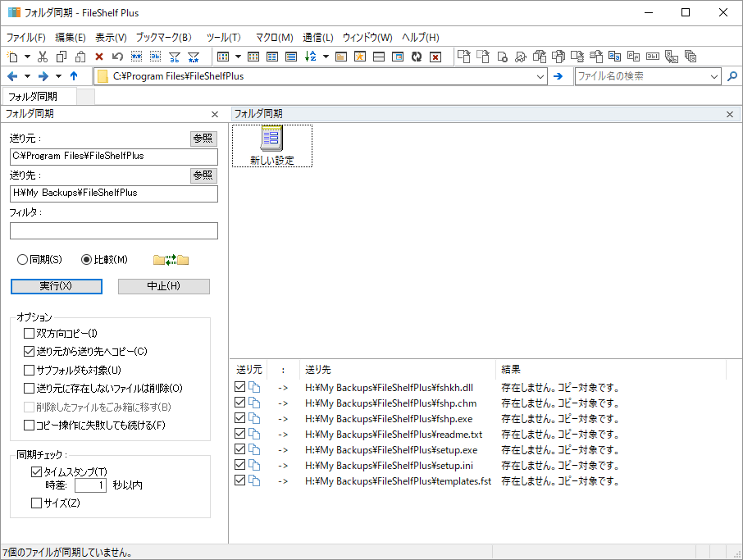Click the refresh circular arrows icon
743x560 pixels.
coord(417,57)
